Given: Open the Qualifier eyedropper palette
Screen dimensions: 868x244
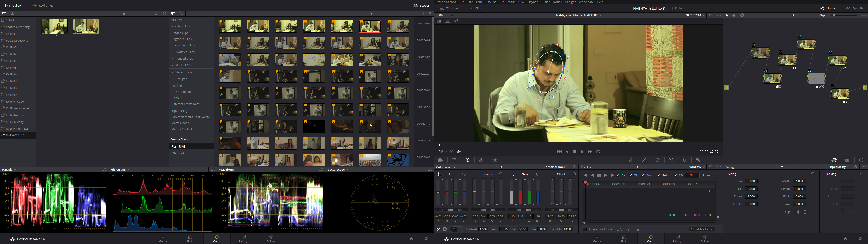Looking at the screenshot, I should click(x=644, y=160).
